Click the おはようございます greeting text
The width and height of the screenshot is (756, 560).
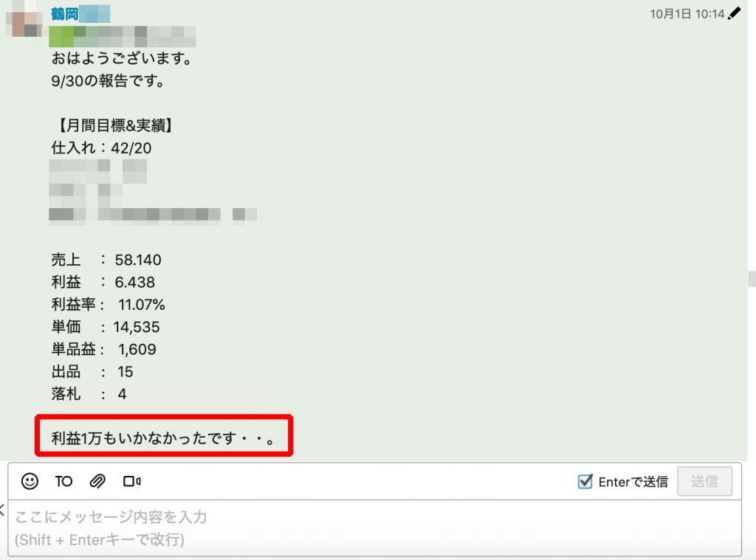pos(123,58)
